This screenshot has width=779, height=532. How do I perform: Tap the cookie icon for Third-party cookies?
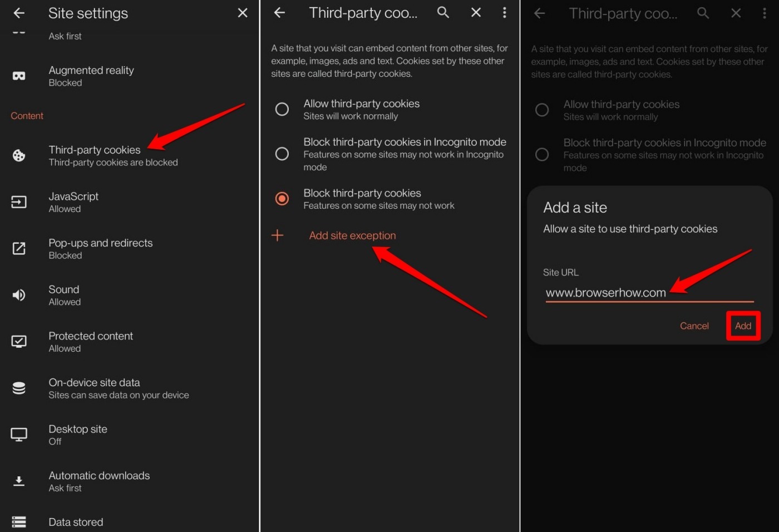pos(19,156)
